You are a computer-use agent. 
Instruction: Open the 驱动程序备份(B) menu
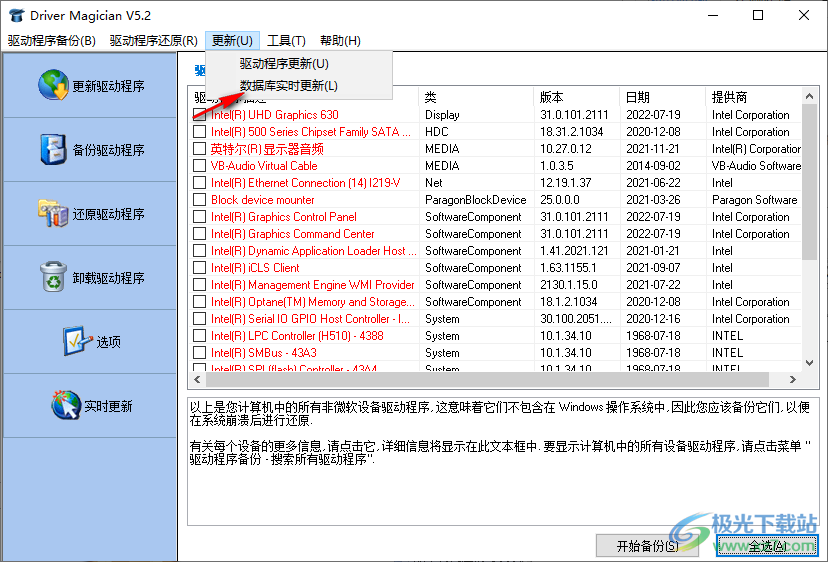tap(52, 41)
